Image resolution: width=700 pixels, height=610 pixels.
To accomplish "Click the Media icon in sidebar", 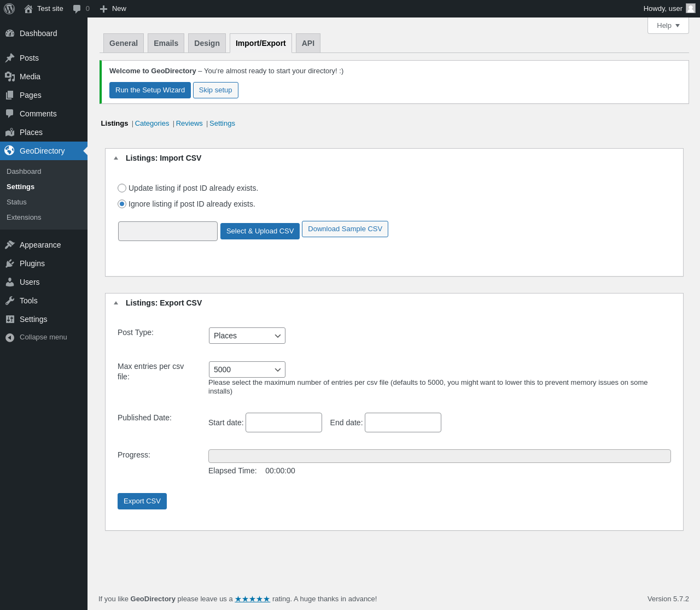I will pos(10,77).
